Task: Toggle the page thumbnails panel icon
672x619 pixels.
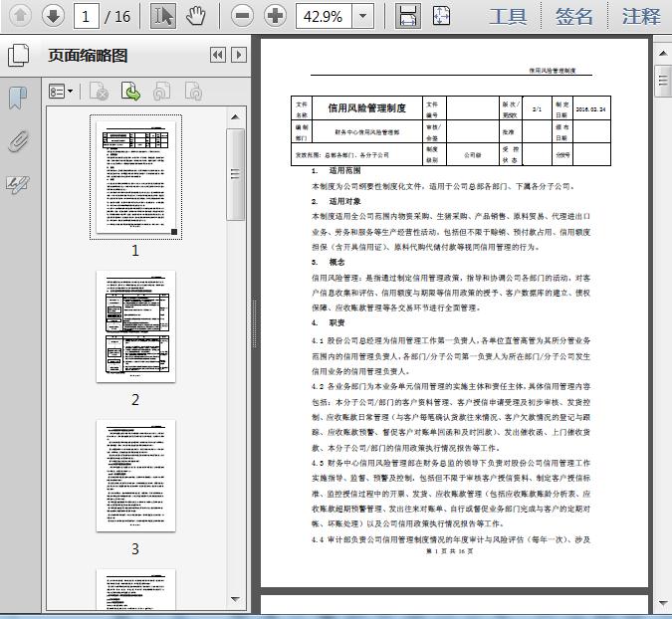Action: 19,56
